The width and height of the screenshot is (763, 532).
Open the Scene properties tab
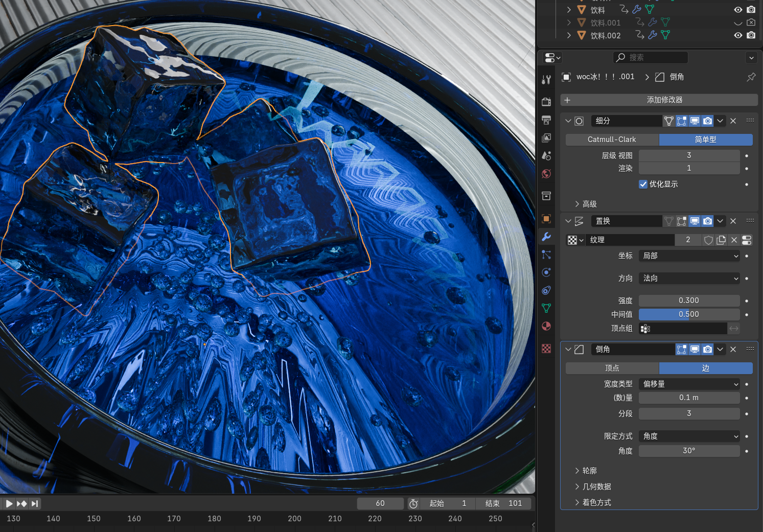546,156
